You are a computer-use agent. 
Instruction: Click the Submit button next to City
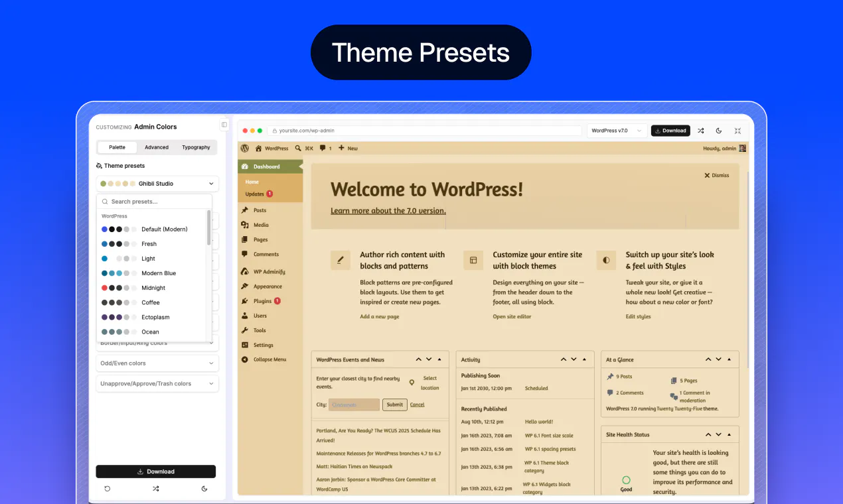(395, 405)
